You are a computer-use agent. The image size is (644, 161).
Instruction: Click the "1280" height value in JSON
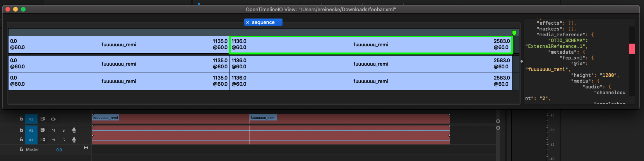click(608, 75)
